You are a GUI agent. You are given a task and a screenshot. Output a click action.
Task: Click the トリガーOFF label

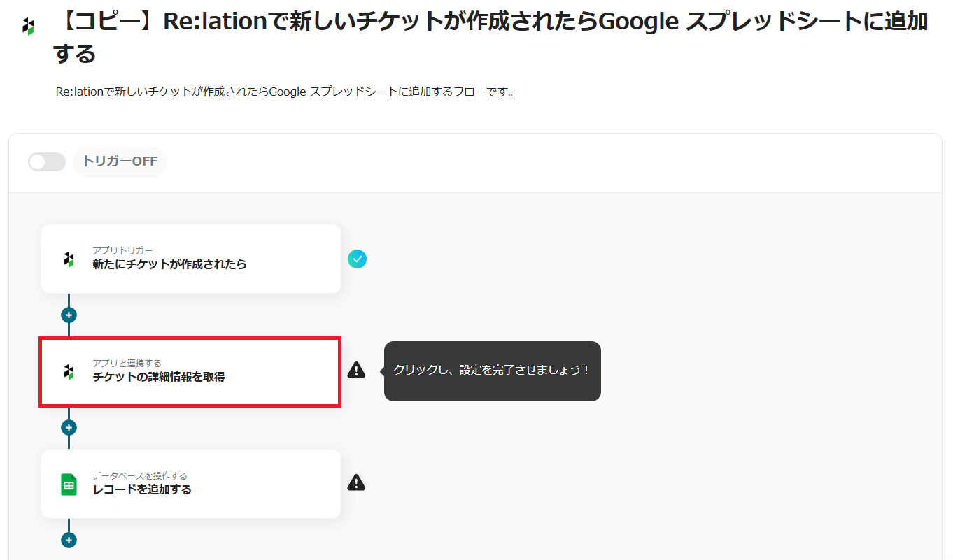coord(120,162)
